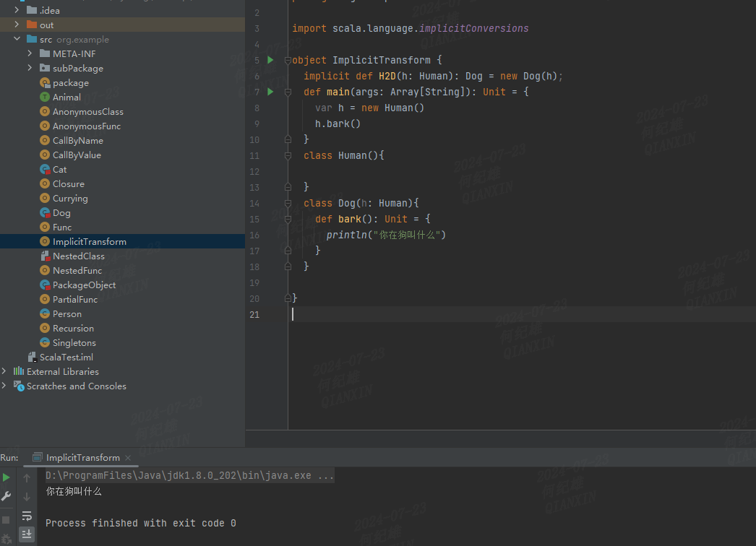
Task: Click line number 21 in gutter
Action: click(254, 315)
